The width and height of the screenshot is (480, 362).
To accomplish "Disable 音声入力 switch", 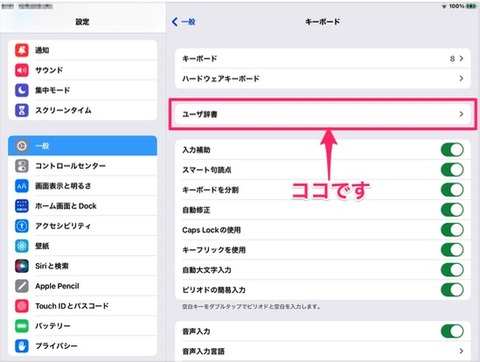I will pos(452,331).
